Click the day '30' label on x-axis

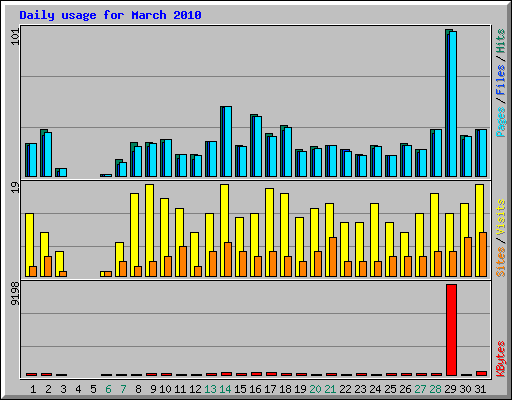tap(465, 389)
